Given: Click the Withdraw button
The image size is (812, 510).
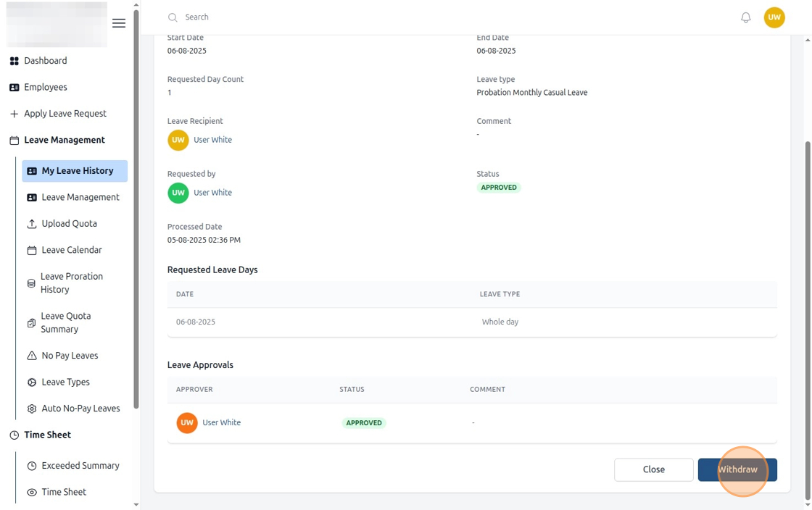Looking at the screenshot, I should 737,469.
